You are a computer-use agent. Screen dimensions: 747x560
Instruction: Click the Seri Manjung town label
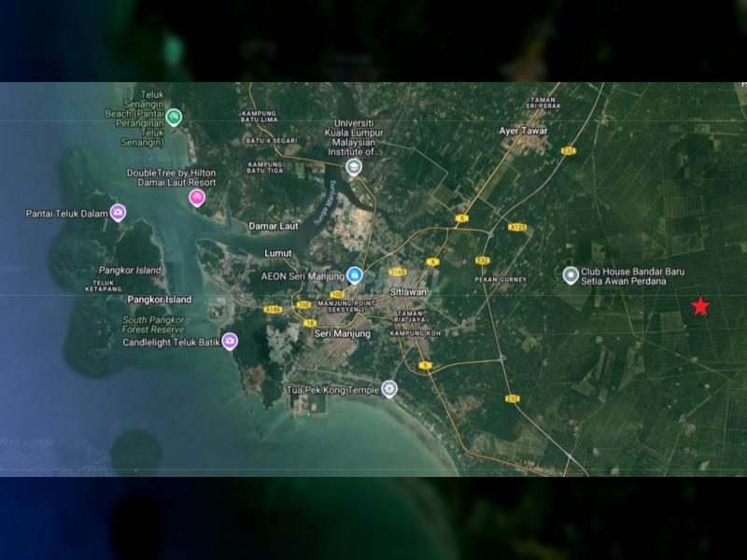click(x=342, y=333)
